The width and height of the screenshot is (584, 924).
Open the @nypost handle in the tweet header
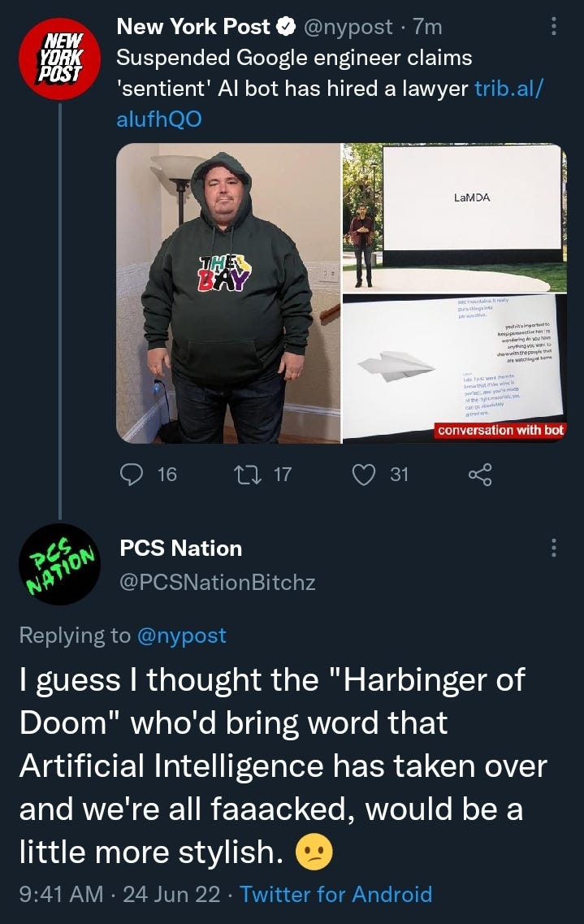348,27
